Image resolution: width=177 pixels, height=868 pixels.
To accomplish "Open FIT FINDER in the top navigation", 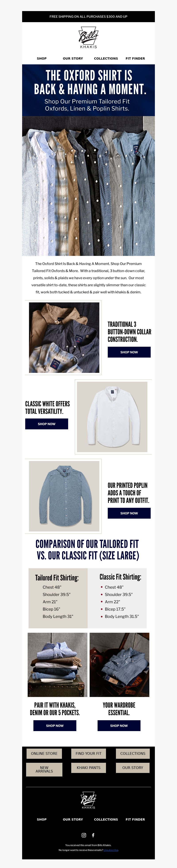I will pyautogui.click(x=135, y=58).
